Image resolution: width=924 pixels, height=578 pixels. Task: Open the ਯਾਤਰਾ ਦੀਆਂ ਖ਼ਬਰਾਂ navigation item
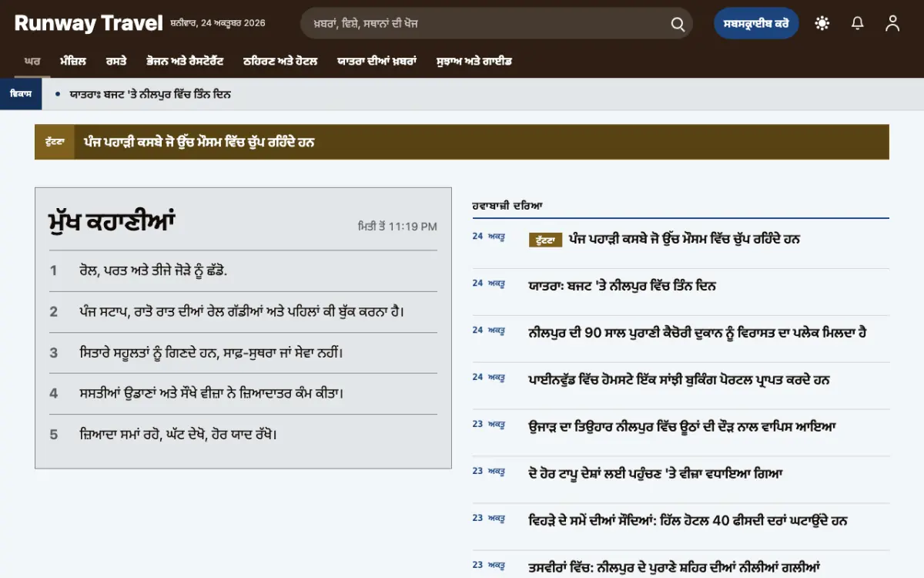pos(377,61)
